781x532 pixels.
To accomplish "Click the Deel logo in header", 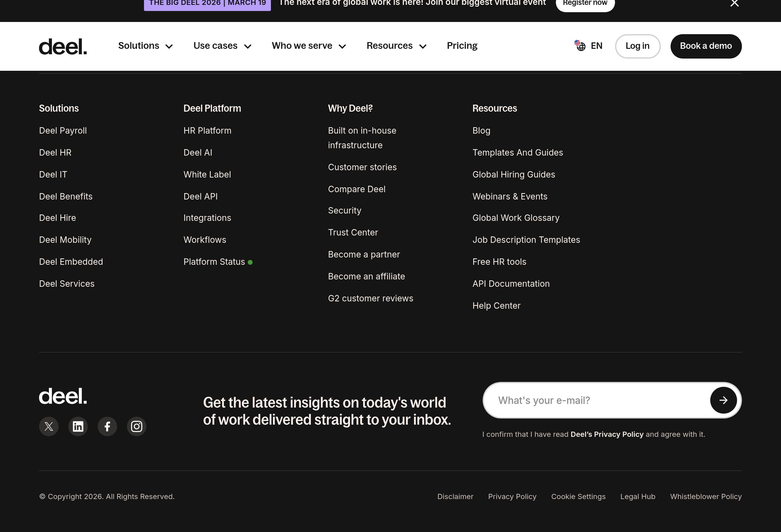I will click(63, 46).
